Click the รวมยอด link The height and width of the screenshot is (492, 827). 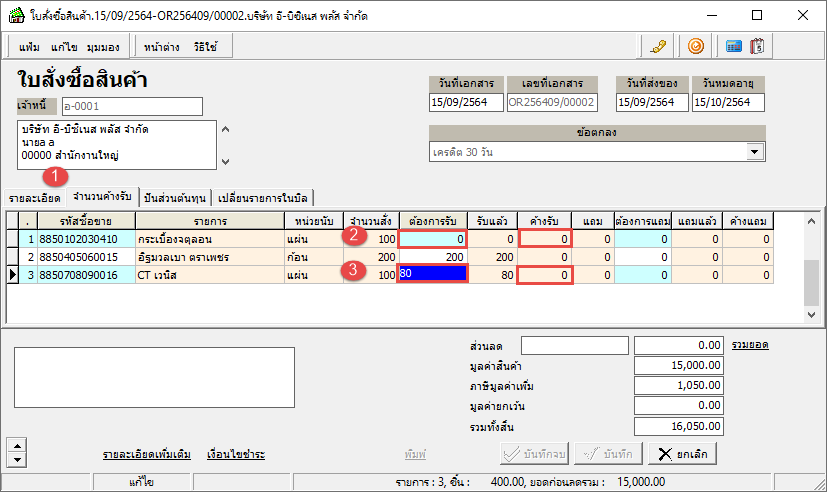(x=750, y=345)
